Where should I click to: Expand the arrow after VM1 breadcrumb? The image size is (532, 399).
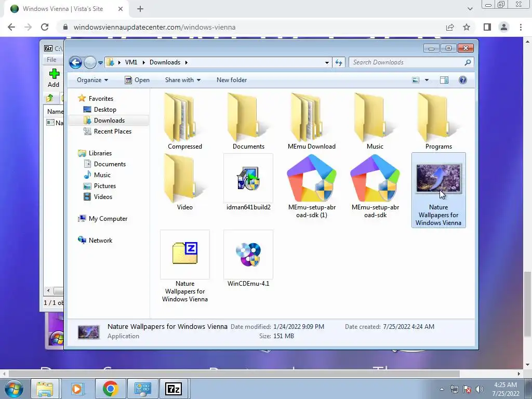point(143,62)
